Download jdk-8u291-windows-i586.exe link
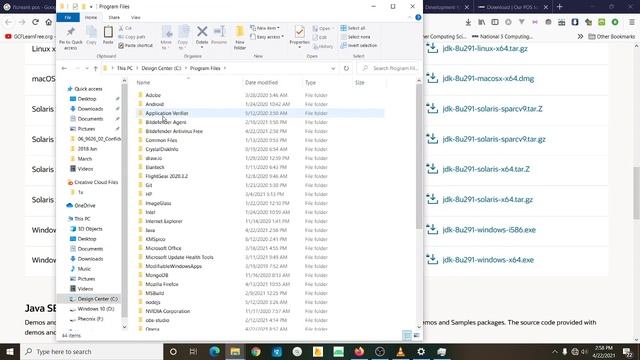Viewport: 640px width, 360px height. pos(489,230)
